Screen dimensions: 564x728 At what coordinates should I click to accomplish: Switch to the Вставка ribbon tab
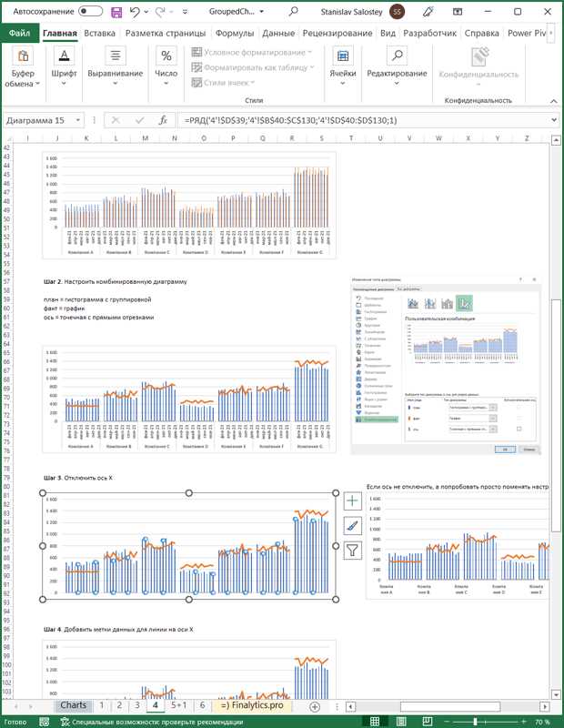pos(99,33)
